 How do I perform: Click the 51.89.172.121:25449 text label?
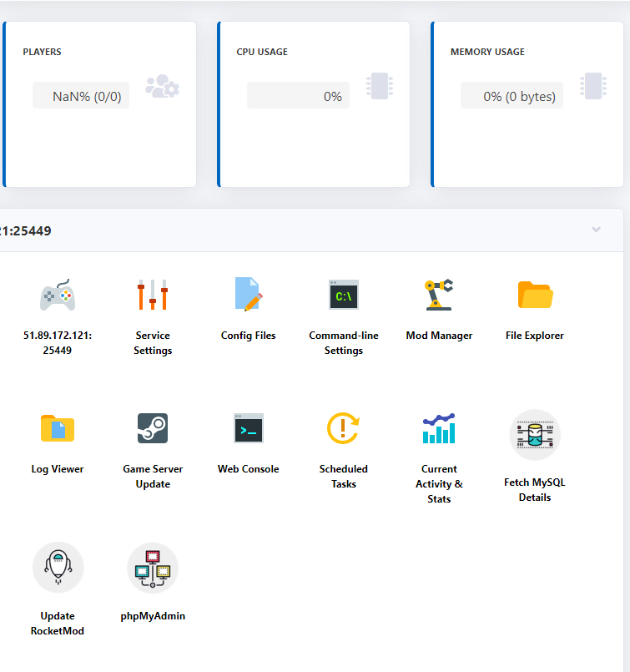[58, 342]
